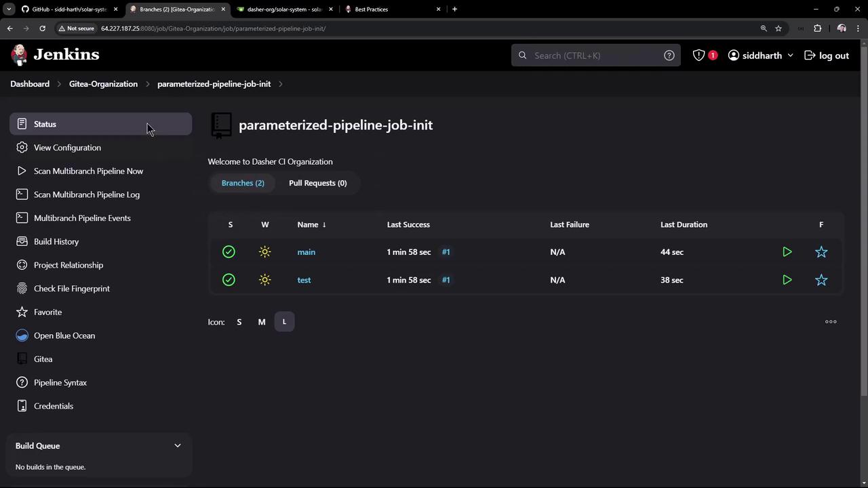The height and width of the screenshot is (488, 868).
Task: Click the log out button
Action: 827,56
